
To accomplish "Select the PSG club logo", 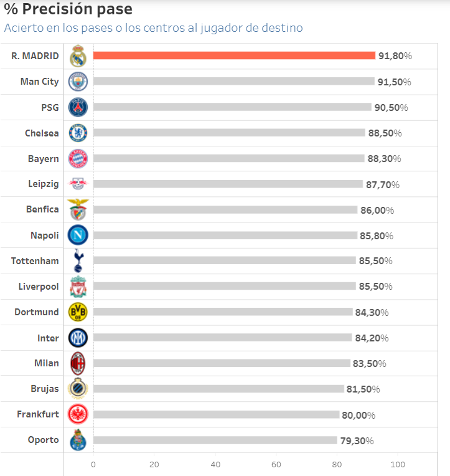I will (78, 107).
